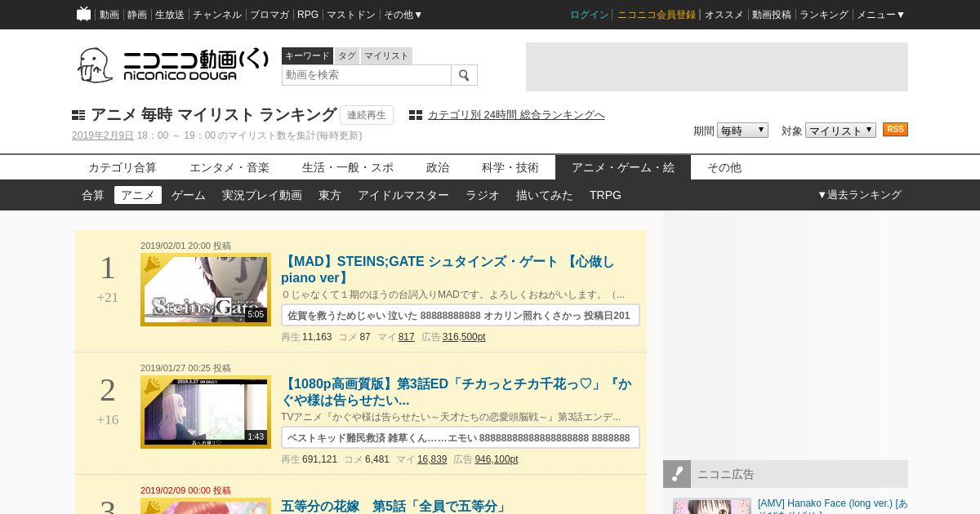Image resolution: width=980 pixels, height=514 pixels.
Task: Open 【1080p高画質版】第3話ED video title
Action: 457,392
